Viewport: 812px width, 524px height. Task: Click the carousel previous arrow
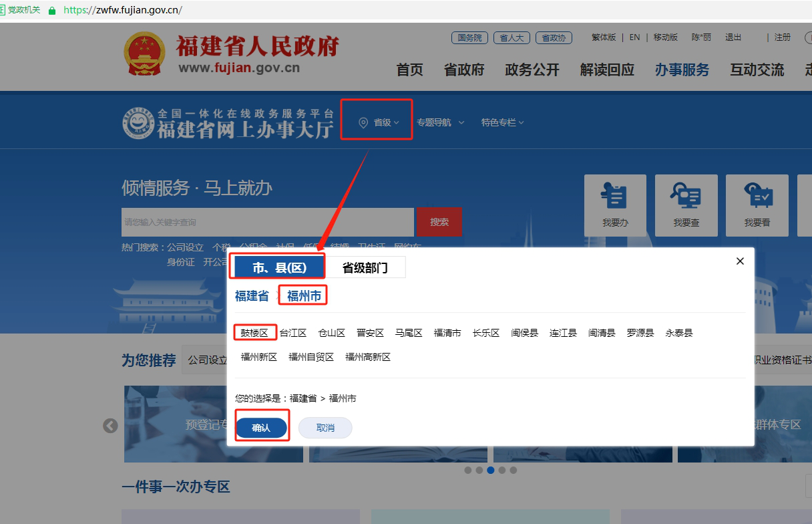(x=110, y=425)
